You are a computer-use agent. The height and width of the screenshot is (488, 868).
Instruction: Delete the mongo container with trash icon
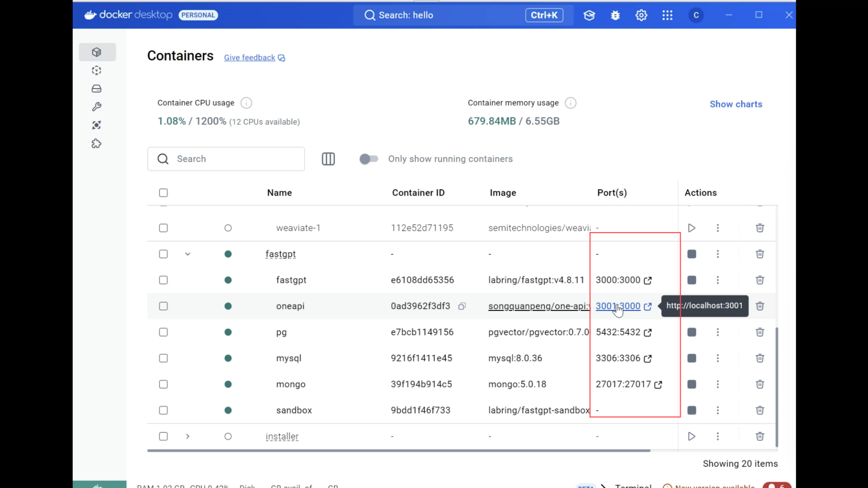(760, 384)
